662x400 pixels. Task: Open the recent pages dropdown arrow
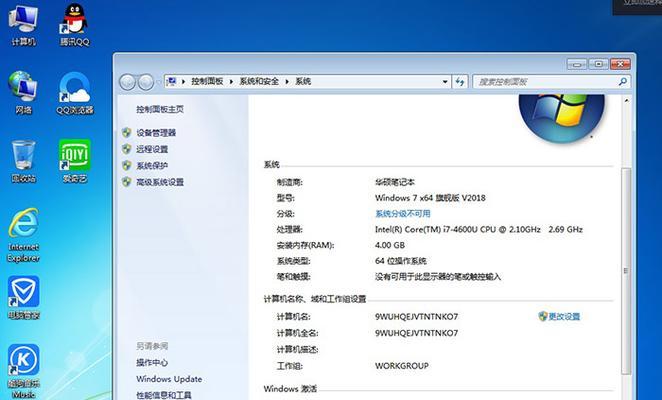click(158, 82)
